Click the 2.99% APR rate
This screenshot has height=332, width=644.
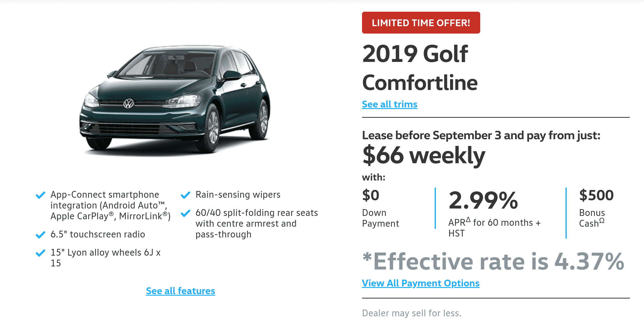pos(483,200)
